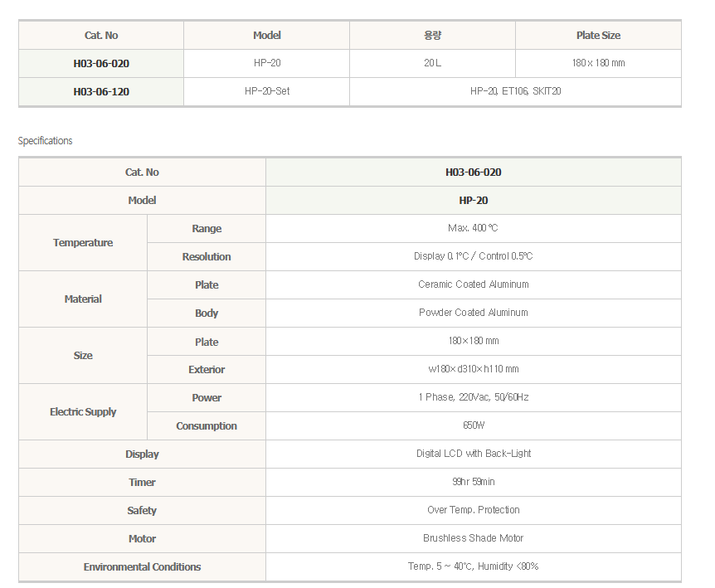Click the 'Specifications' heading

tap(45, 140)
